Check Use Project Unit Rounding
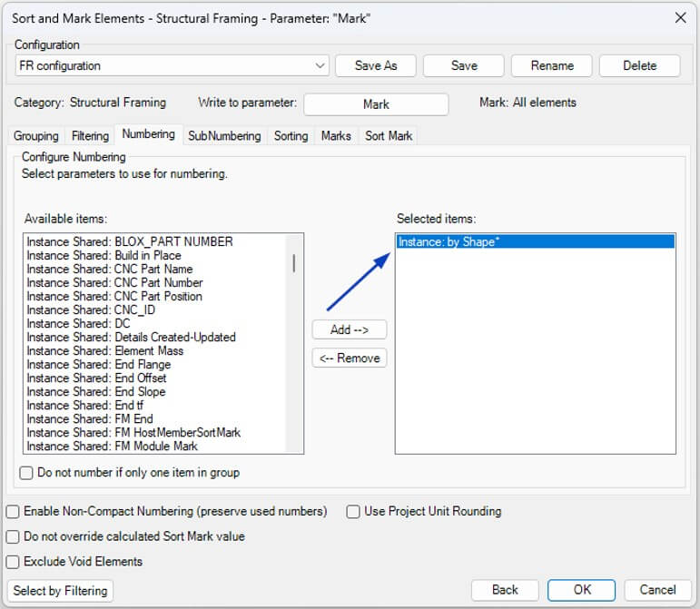 (x=353, y=512)
